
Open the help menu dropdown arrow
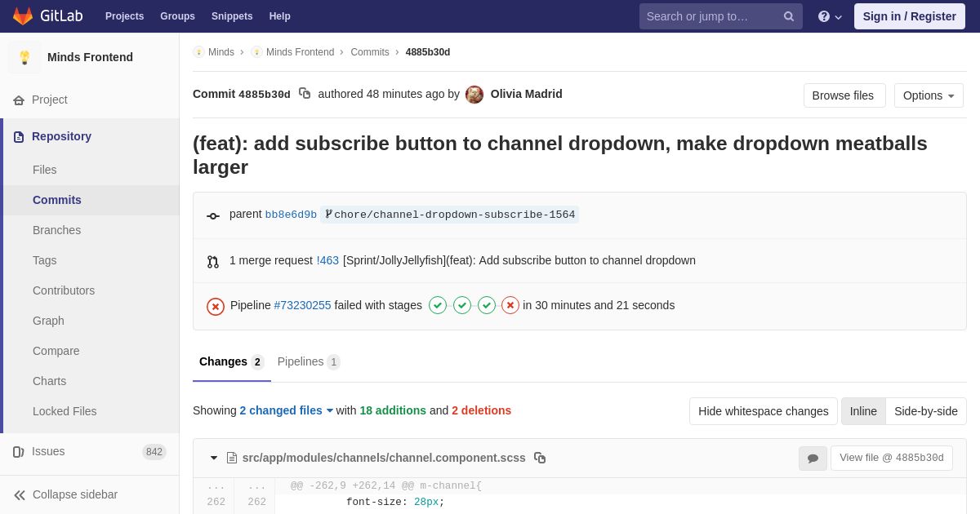coord(839,17)
